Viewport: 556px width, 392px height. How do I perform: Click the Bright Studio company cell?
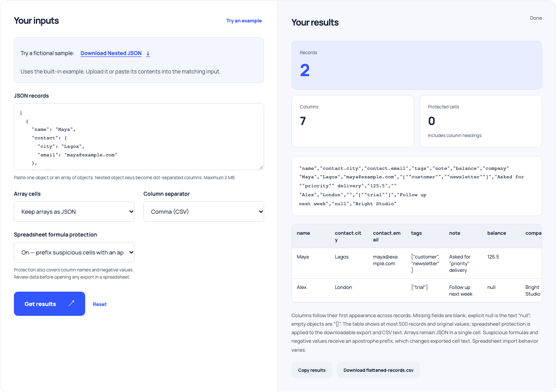531,290
